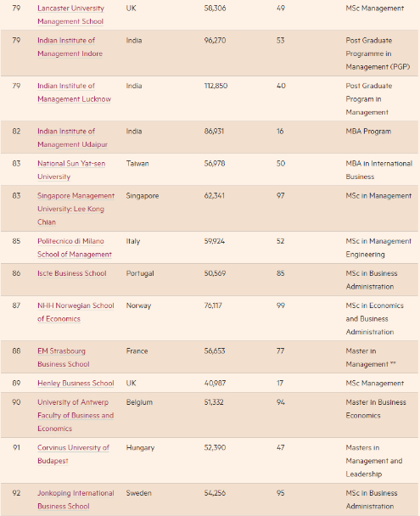The image size is (420, 516).
Task: Select the salary value 40,987
Action: tap(215, 384)
